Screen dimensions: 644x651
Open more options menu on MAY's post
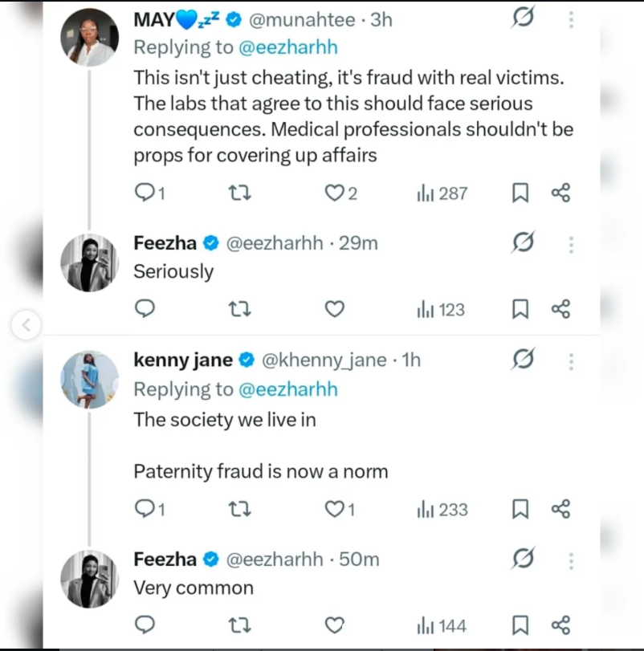[x=571, y=18]
